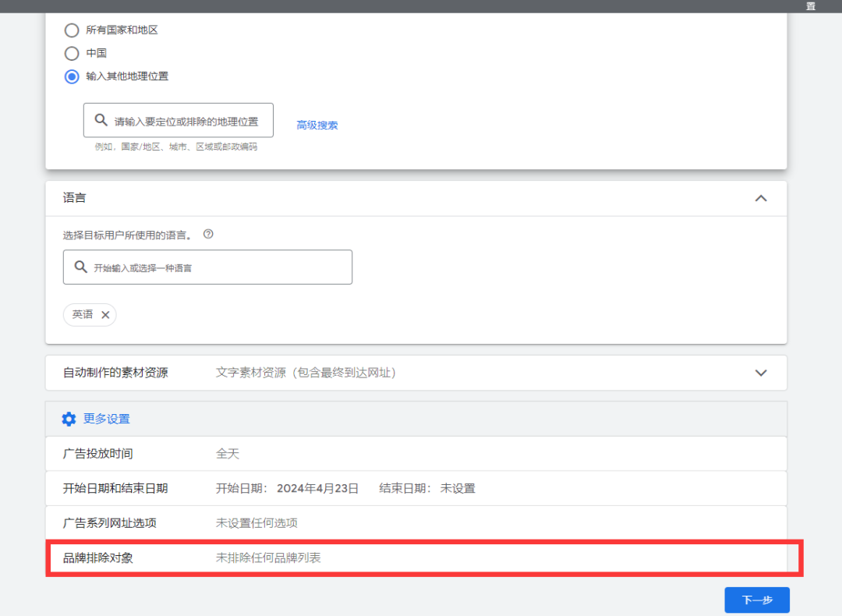842x616 pixels.
Task: Open the 开始日期和结束日期 row
Action: point(416,488)
